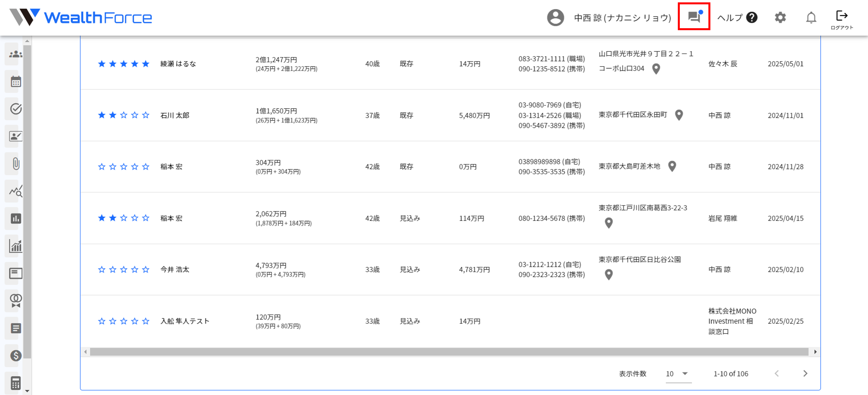The height and width of the screenshot is (395, 868).
Task: Open the calculator icon in sidebar
Action: [x=16, y=383]
